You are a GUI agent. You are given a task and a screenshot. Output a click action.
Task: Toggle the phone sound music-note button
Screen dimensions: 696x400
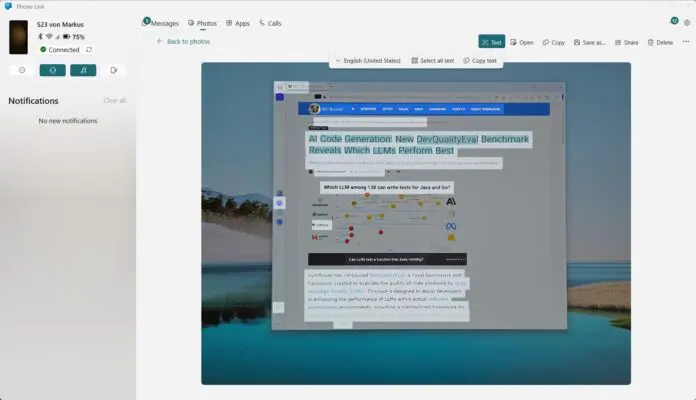point(83,70)
